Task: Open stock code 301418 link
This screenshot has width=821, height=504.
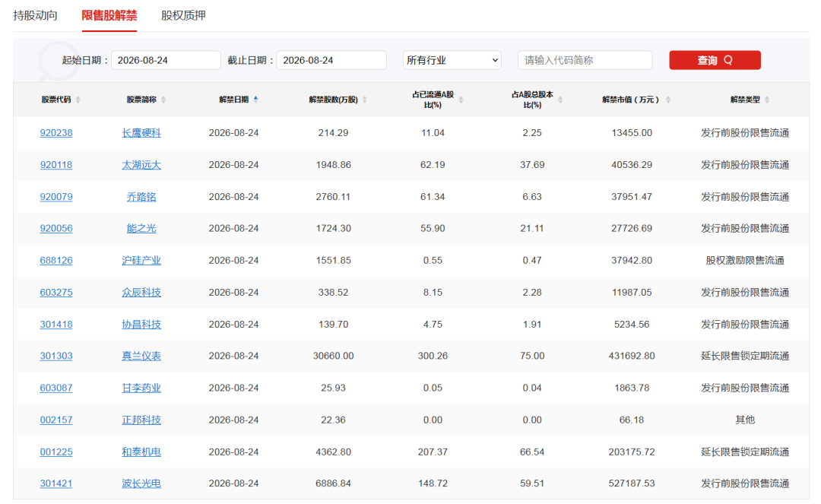Action: (x=56, y=325)
